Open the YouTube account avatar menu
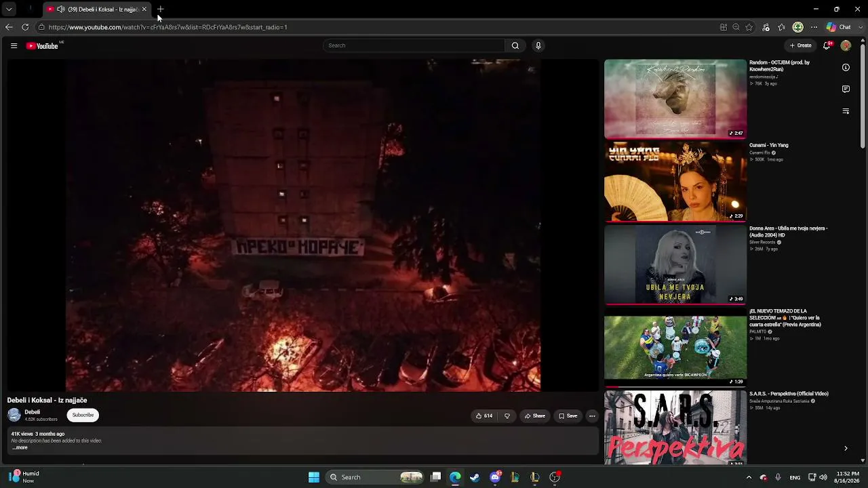Image resolution: width=868 pixels, height=488 pixels. click(x=846, y=45)
